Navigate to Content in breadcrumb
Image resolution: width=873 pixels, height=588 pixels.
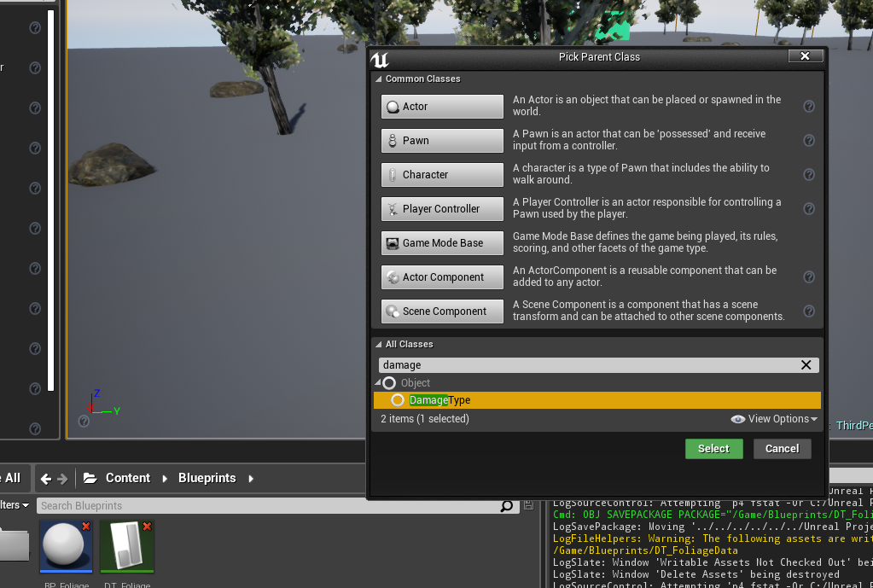128,478
